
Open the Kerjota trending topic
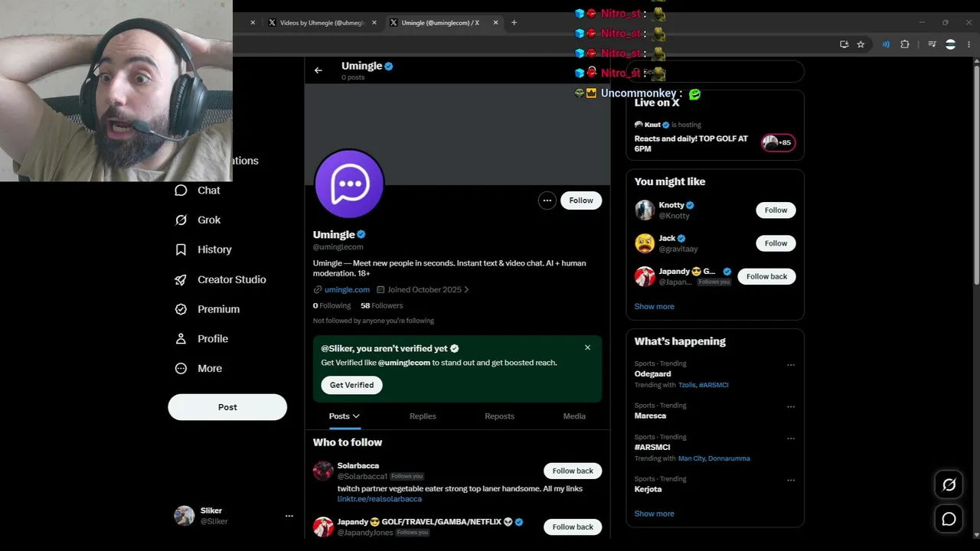648,489
